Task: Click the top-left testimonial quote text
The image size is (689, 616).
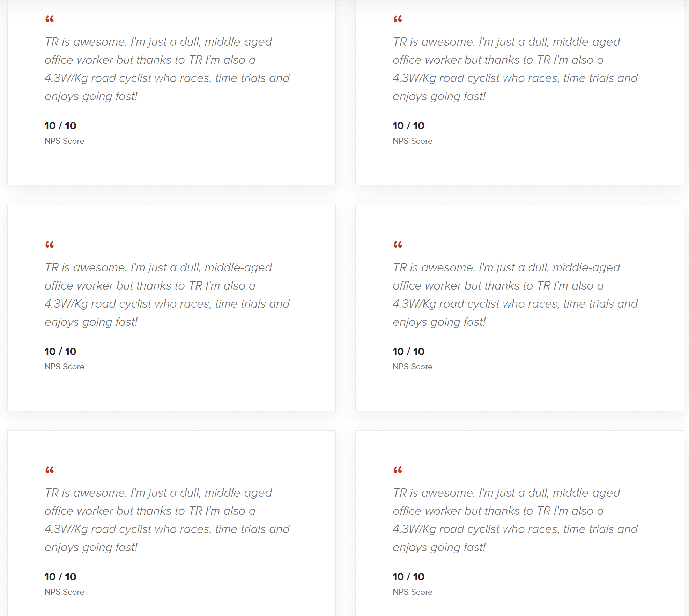Action: tap(167, 69)
